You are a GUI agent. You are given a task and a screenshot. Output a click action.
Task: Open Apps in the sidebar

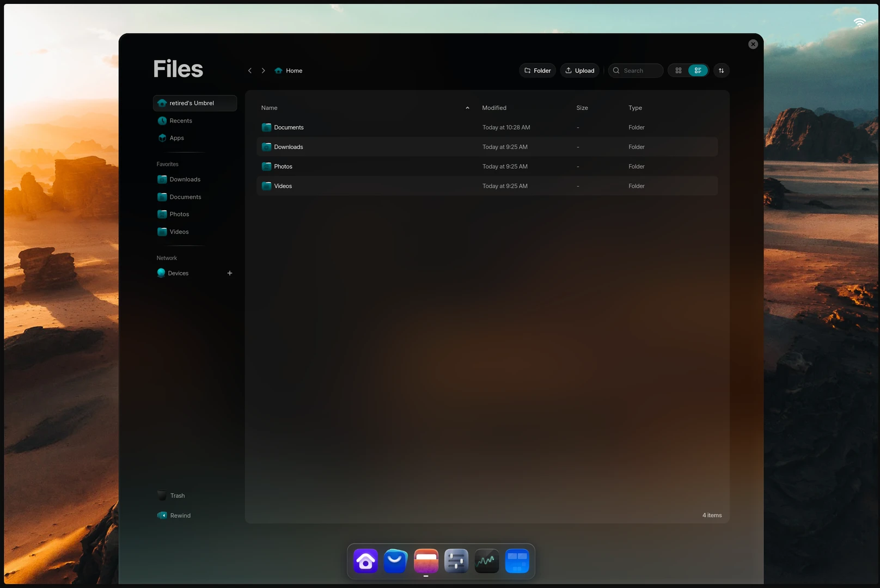pos(176,138)
